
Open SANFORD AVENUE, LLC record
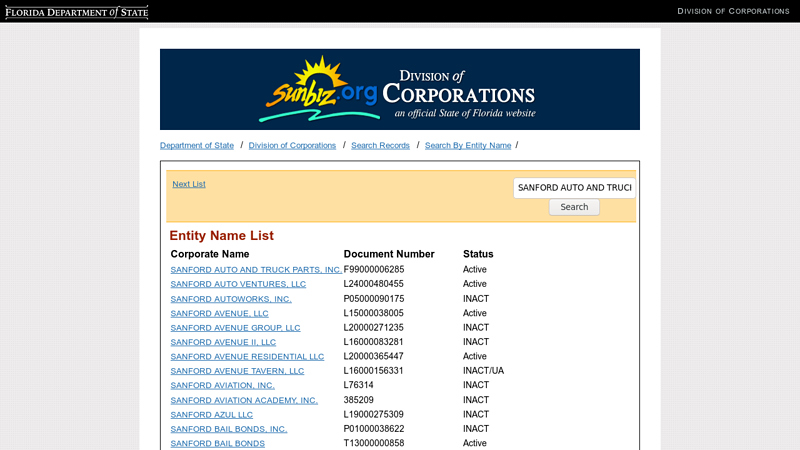(x=219, y=313)
